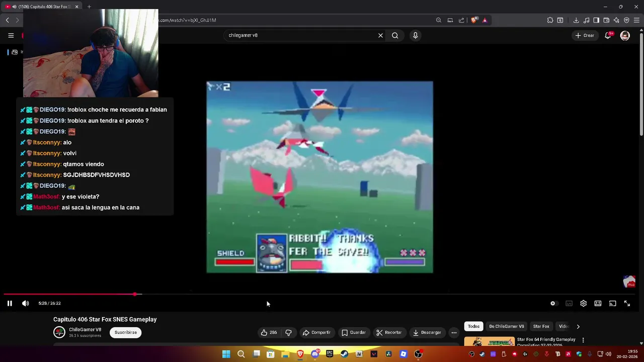Open the more actions three-dot menu
Screen dimensions: 644x362
pos(454,332)
